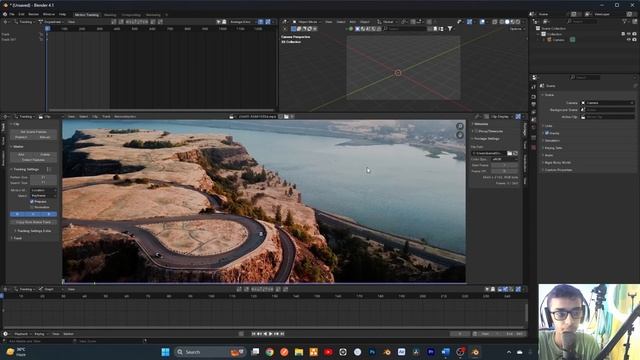This screenshot has width=640, height=360.
Task: Open the View Layer properties tab icon
Action: click(x=533, y=112)
